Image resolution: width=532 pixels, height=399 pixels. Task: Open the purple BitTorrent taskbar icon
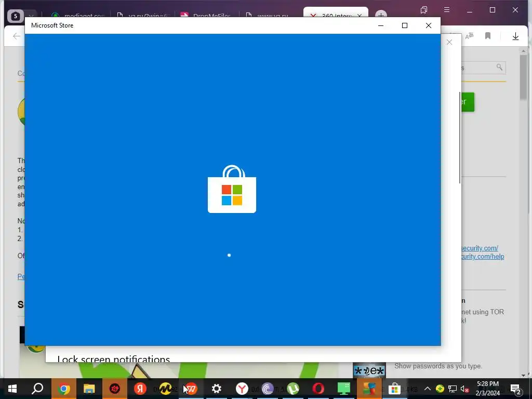click(x=268, y=389)
